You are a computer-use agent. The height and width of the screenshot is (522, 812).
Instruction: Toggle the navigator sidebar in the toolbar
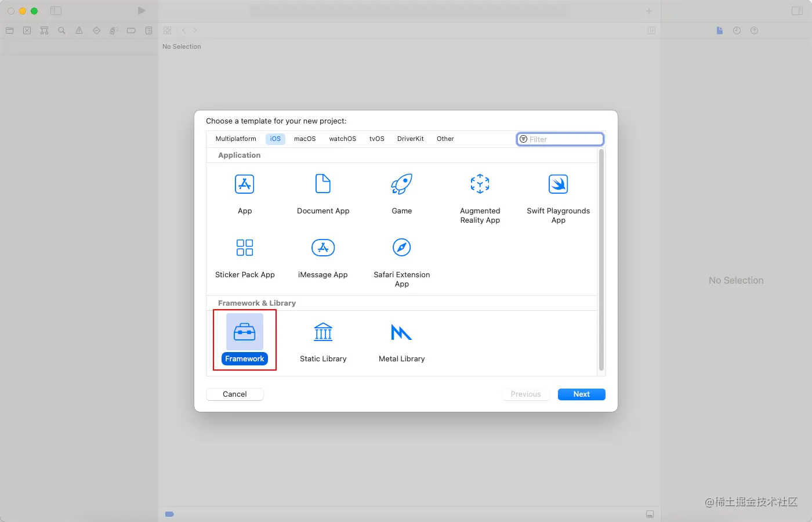coord(56,11)
